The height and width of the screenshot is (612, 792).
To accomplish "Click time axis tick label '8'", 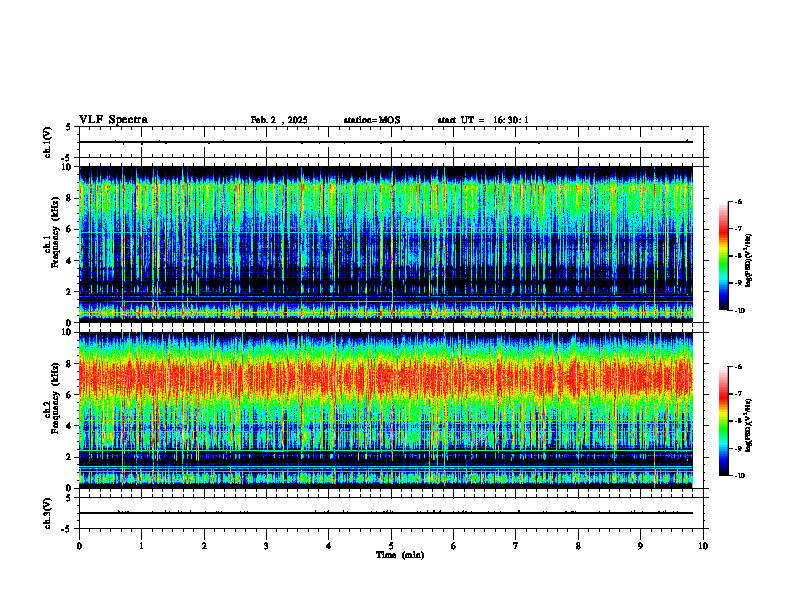I will [x=578, y=546].
